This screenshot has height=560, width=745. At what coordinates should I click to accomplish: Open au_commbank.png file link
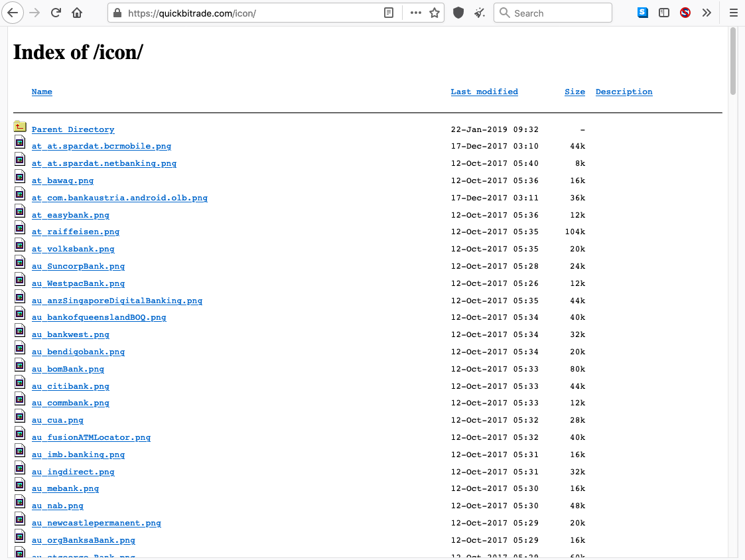(x=70, y=403)
